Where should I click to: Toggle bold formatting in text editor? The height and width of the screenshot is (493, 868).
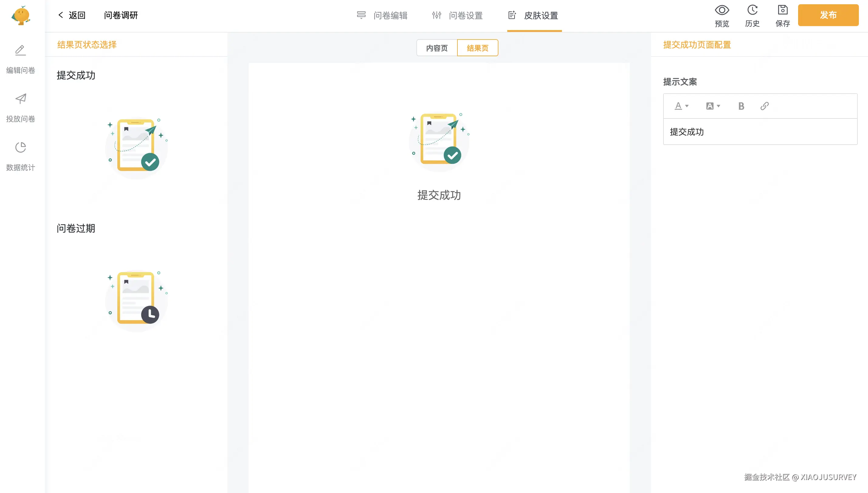741,106
